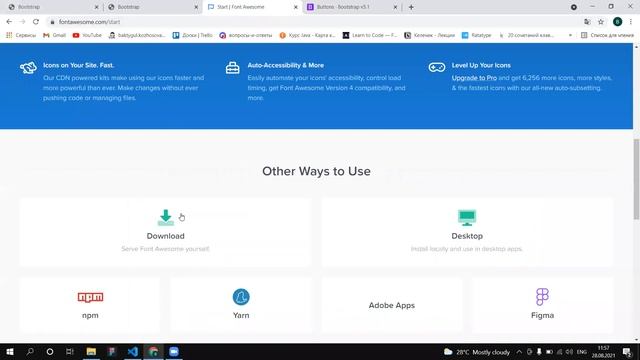Open the Learn to Code bookmark
The image size is (640, 360).
coord(370,35)
